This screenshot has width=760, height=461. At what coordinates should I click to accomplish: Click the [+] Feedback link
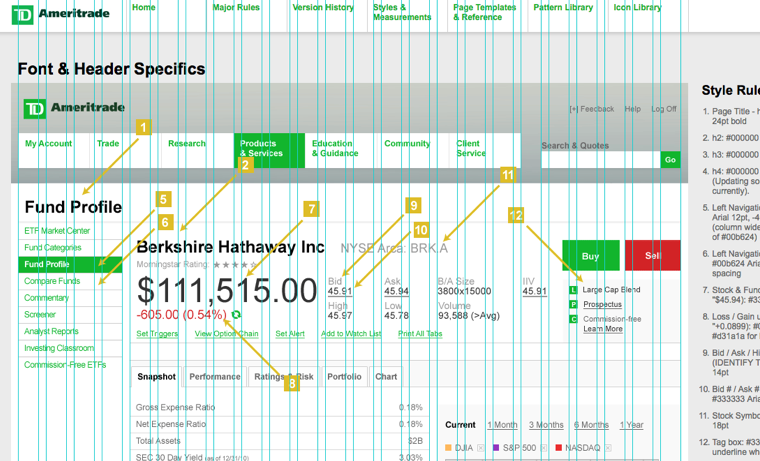point(591,109)
